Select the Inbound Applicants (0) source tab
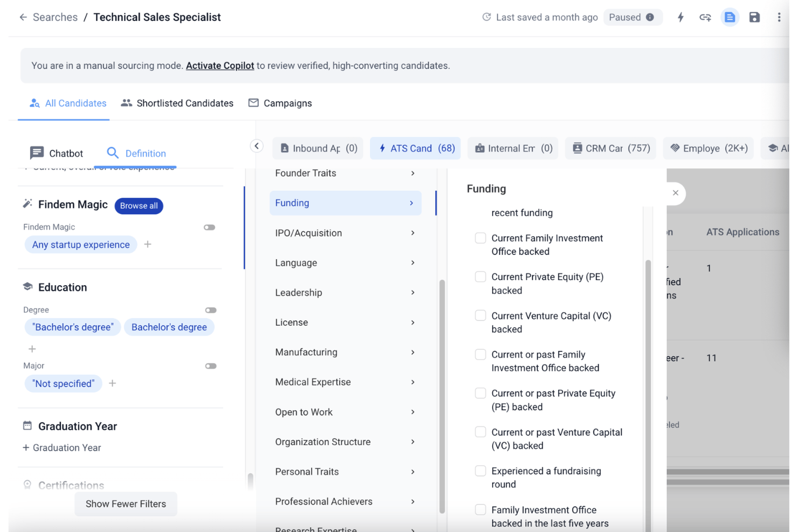This screenshot has height=532, width=798. coord(318,148)
